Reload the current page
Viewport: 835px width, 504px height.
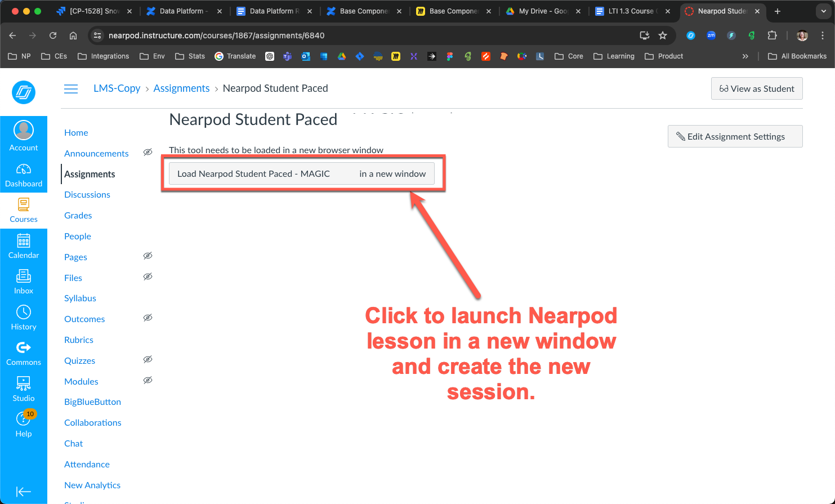click(53, 35)
